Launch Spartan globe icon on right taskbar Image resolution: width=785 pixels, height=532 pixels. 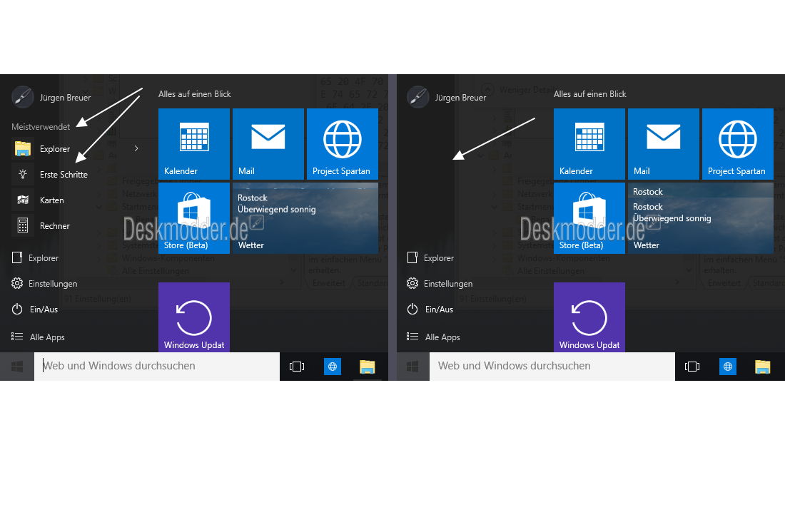click(728, 367)
